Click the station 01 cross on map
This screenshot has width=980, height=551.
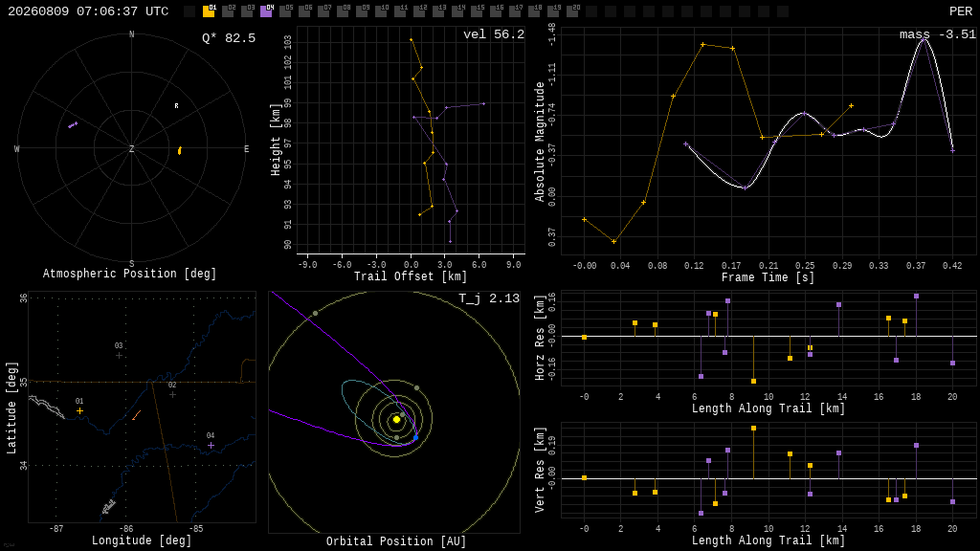pos(80,410)
